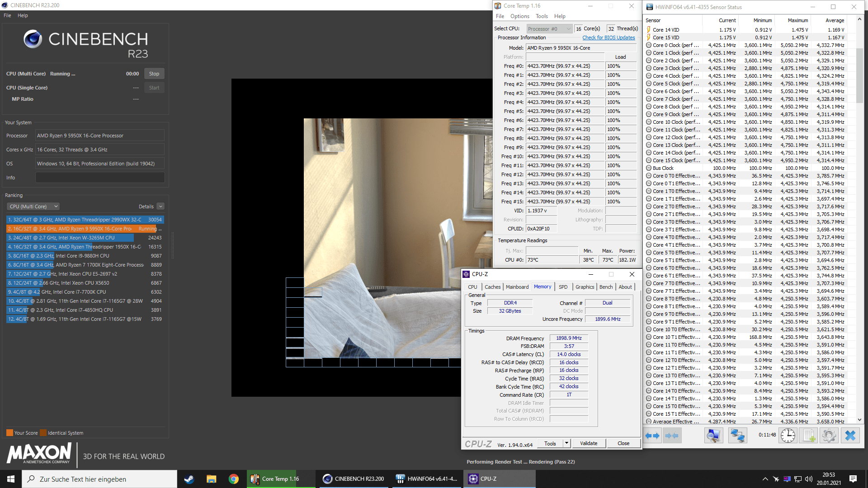Viewport: 868px width, 488px height.
Task: Switch to CPU-Z Graphics tab
Action: click(x=585, y=287)
